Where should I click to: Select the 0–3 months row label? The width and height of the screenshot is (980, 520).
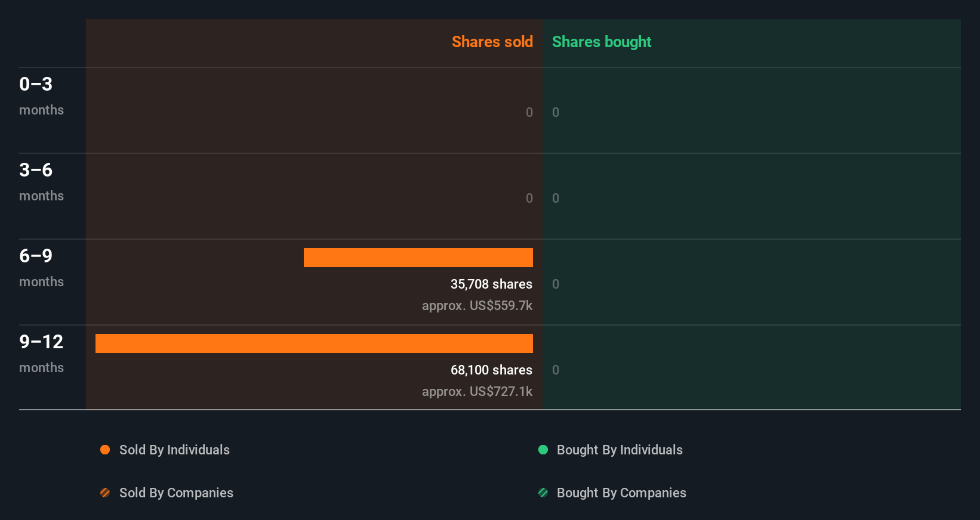[x=41, y=96]
